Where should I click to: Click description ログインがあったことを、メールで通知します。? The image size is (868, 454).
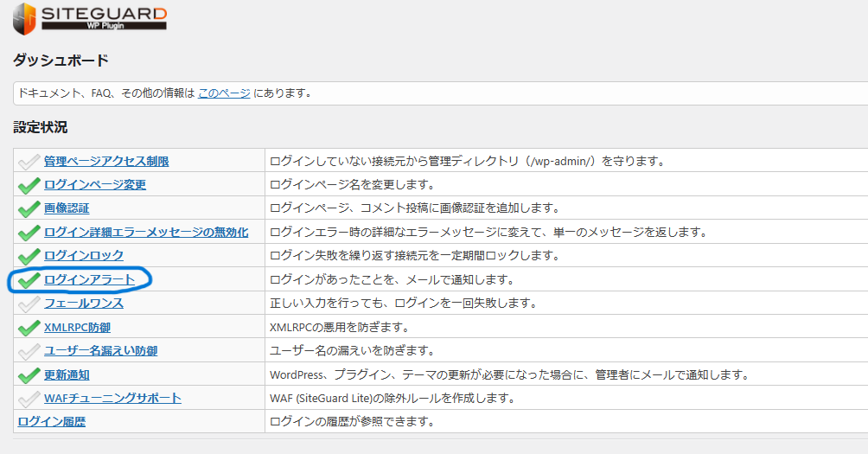(x=392, y=279)
